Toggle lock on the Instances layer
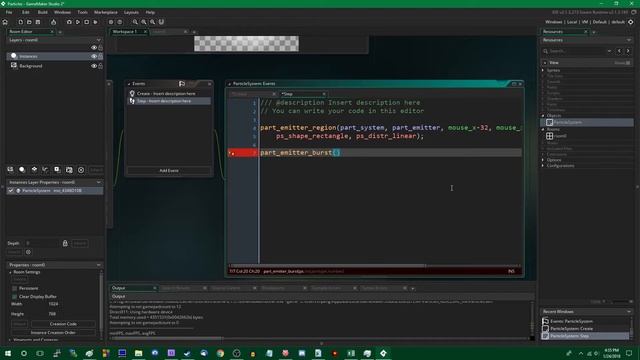This screenshot has height=360, width=640. 100,56
